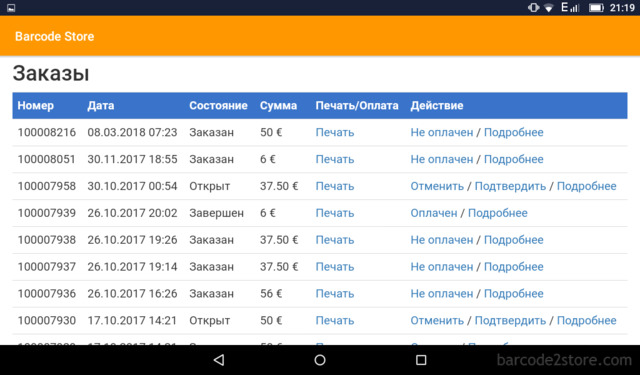Click the Номер column header
The height and width of the screenshot is (375, 640).
[x=36, y=106]
